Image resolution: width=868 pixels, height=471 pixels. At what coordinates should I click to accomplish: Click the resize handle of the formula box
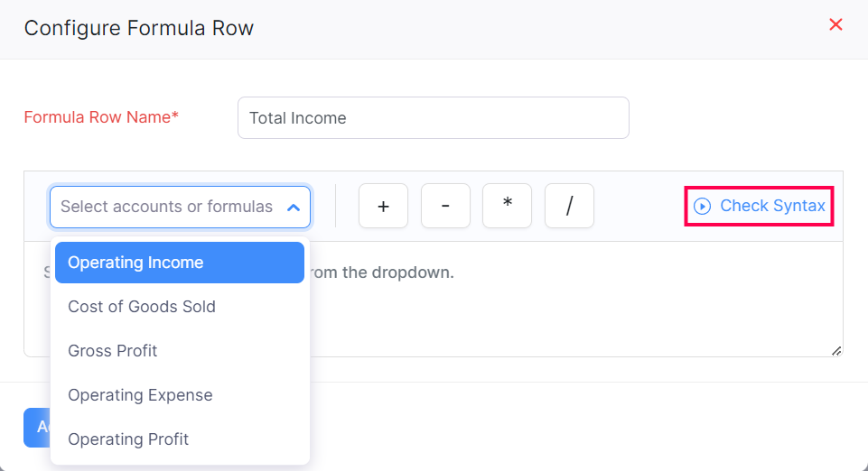(x=836, y=350)
